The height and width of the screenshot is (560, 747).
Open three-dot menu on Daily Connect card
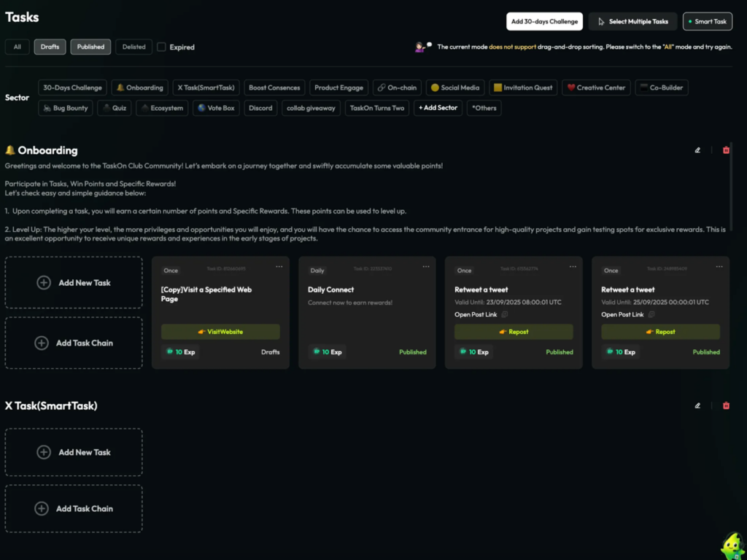click(426, 267)
